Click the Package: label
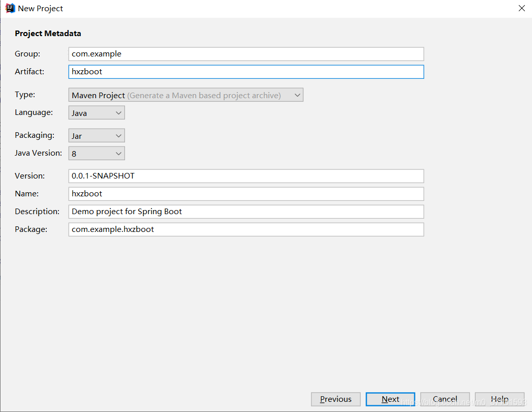The image size is (532, 412). click(x=31, y=229)
